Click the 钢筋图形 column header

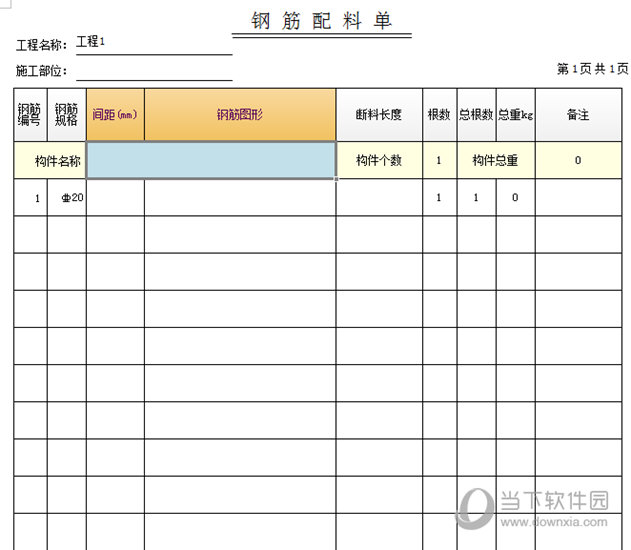[x=240, y=115]
